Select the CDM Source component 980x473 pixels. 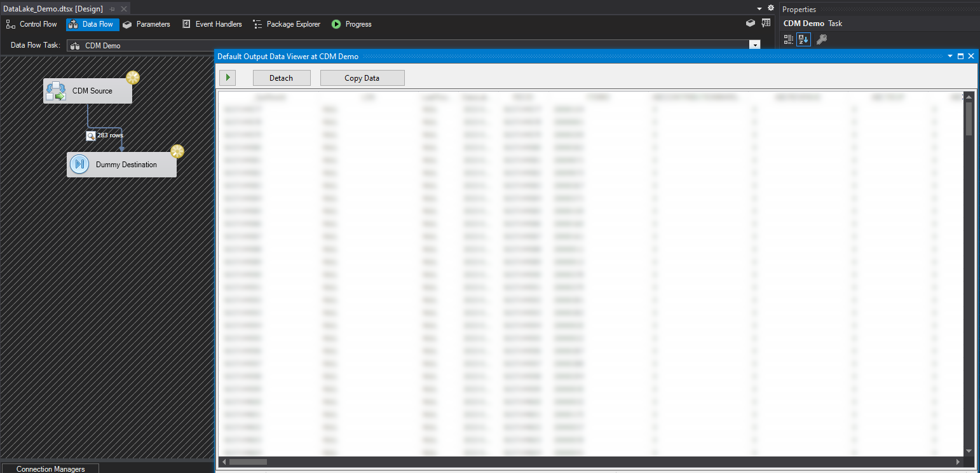[88, 91]
